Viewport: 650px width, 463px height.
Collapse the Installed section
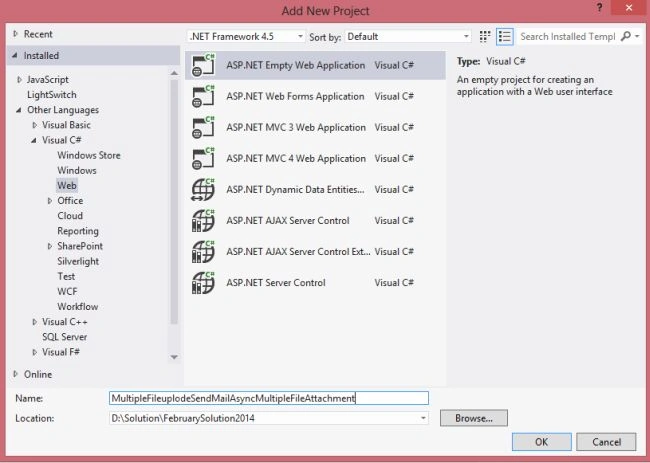(x=15, y=56)
